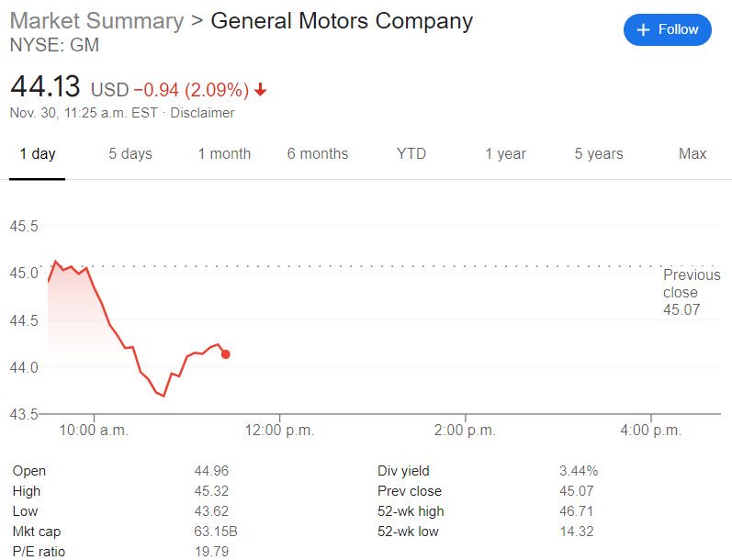Select the 1 day tab
732x560 pixels.
point(38,154)
